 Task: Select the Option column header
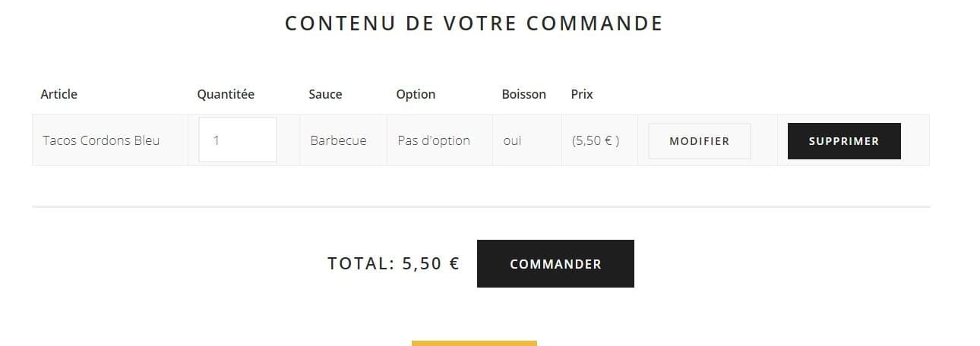[x=416, y=94]
